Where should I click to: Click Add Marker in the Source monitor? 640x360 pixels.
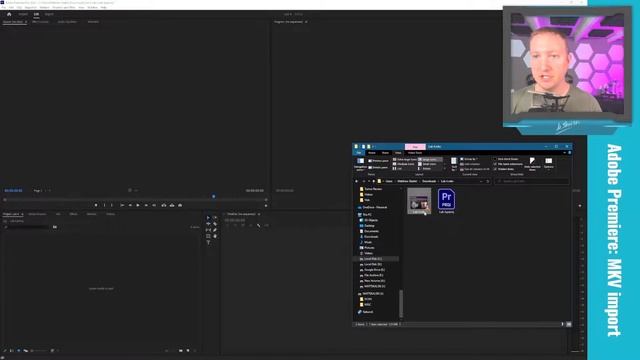96,205
